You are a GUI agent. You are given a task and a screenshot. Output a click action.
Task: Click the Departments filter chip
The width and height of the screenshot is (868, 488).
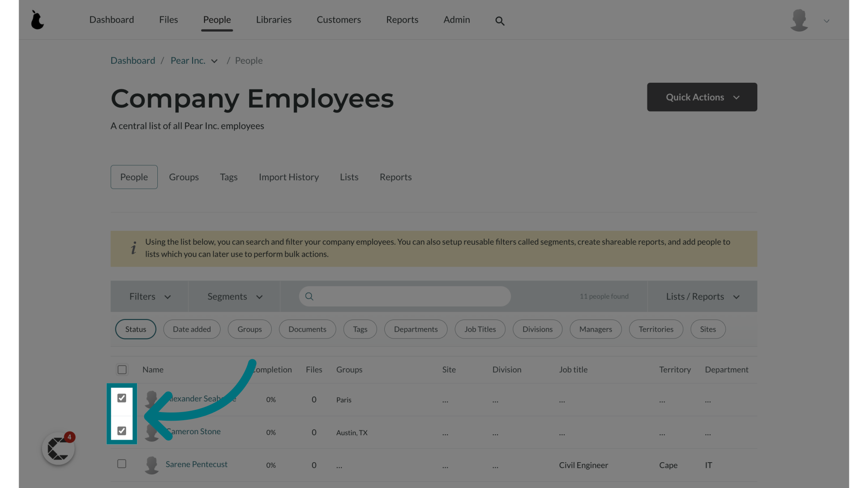(415, 329)
